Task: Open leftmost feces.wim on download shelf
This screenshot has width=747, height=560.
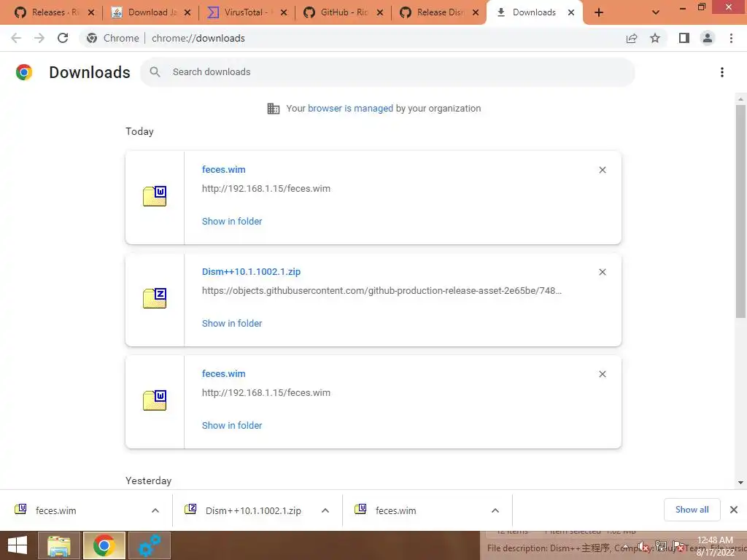Action: [76, 510]
